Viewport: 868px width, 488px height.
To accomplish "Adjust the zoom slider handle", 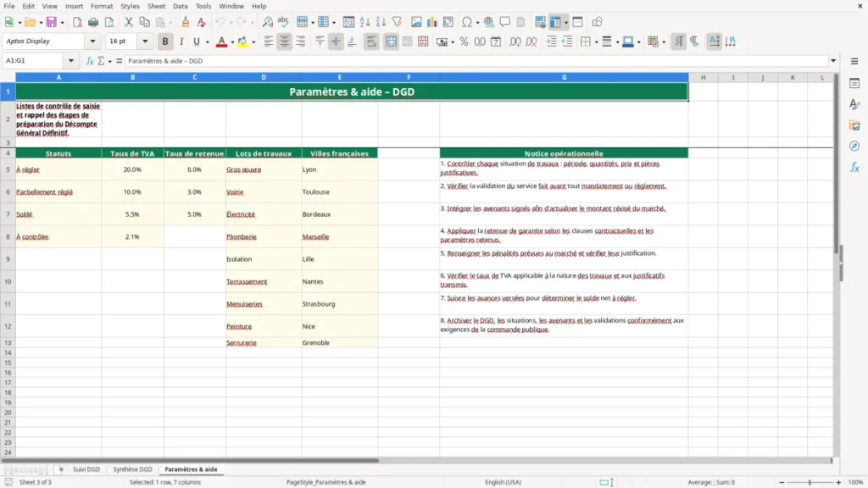I will [x=810, y=482].
